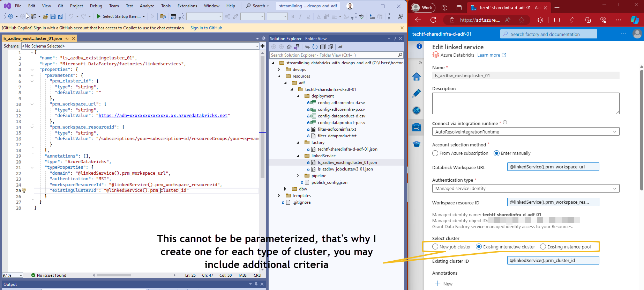Click the Existing cluster ID input field
644x290 pixels.
[x=553, y=260]
